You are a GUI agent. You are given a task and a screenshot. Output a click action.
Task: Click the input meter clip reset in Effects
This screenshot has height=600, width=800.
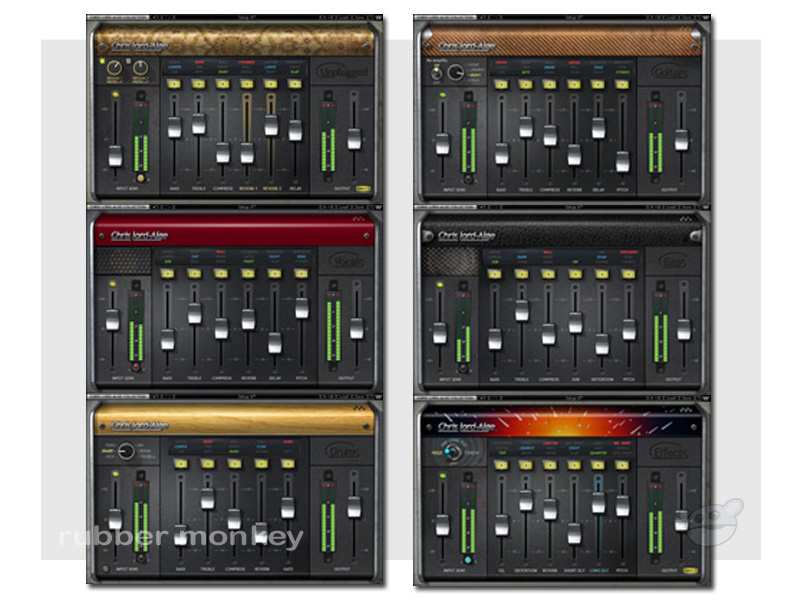pyautogui.click(x=468, y=560)
